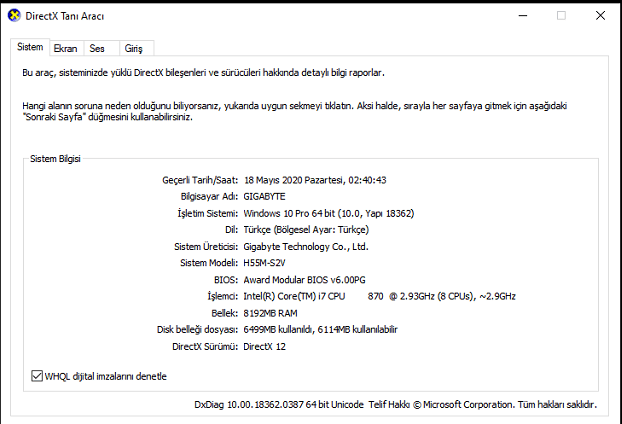The height and width of the screenshot is (424, 622).
Task: Switch to the Ekran tab
Action: (66, 48)
